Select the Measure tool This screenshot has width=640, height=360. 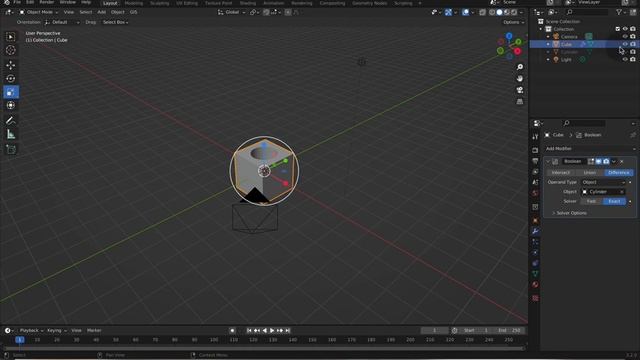[11, 134]
